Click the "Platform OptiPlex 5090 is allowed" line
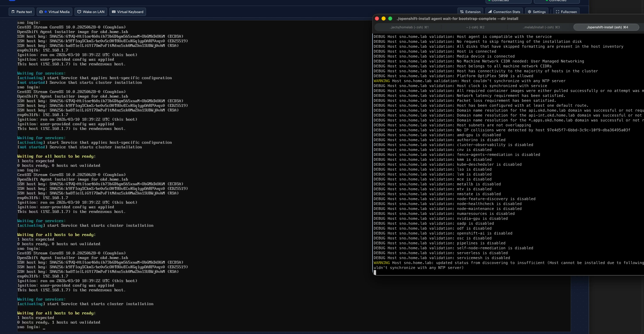Screen dimensions: 644x334 tap(454, 76)
